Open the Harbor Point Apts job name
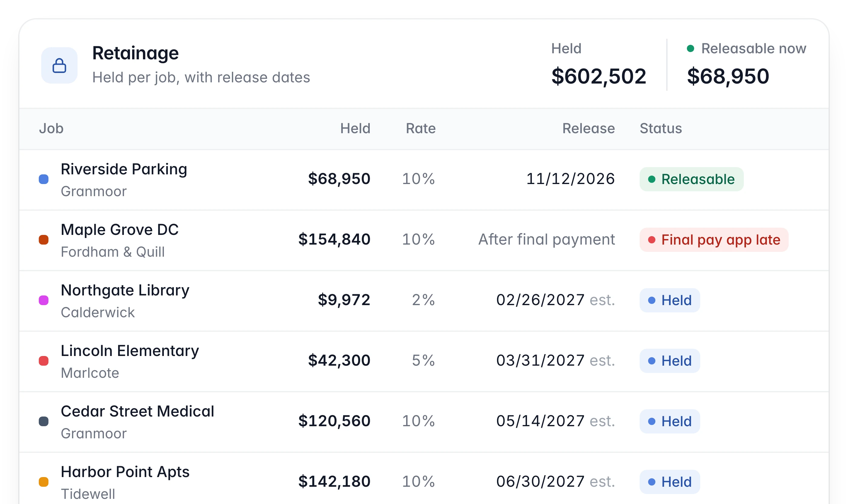This screenshot has width=848, height=504. pos(125,472)
